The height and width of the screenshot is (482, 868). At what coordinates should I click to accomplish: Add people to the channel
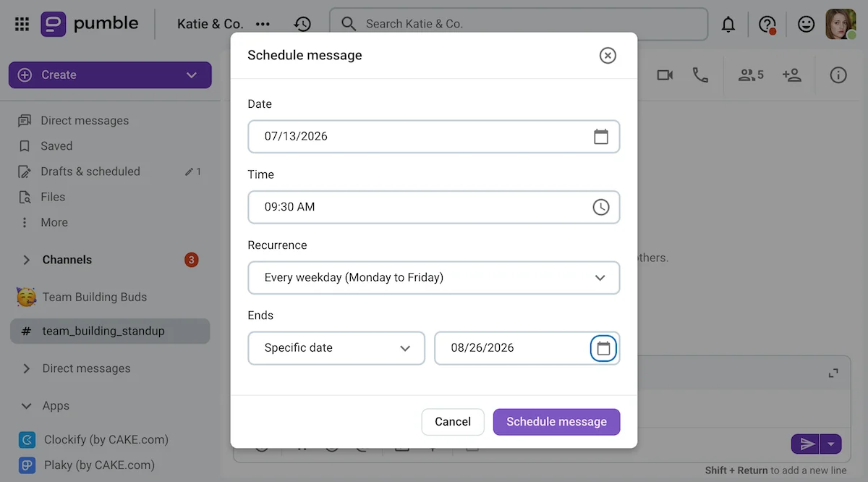[792, 75]
